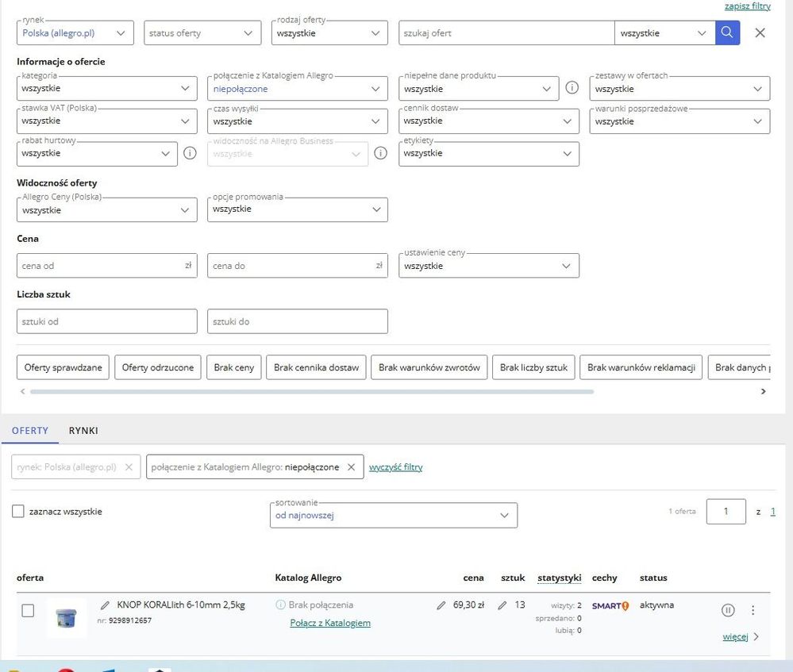This screenshot has height=672, width=793.
Task: Switch to the RYNKI tab
Action: [x=83, y=431]
